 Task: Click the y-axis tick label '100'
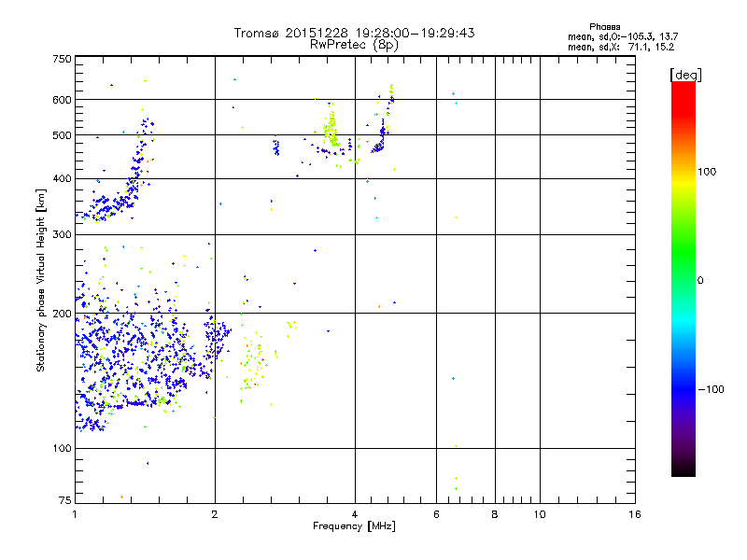pos(62,449)
